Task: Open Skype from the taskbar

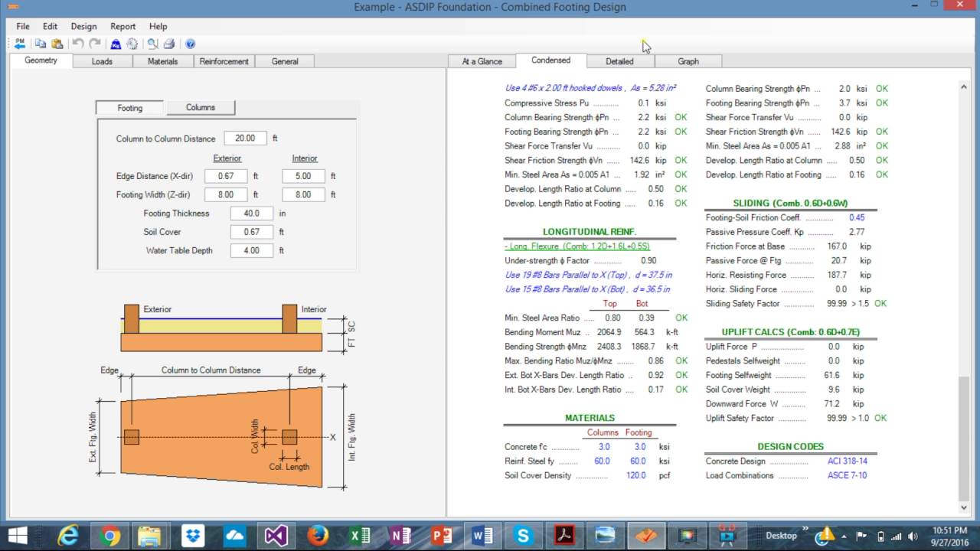Action: [x=524, y=536]
